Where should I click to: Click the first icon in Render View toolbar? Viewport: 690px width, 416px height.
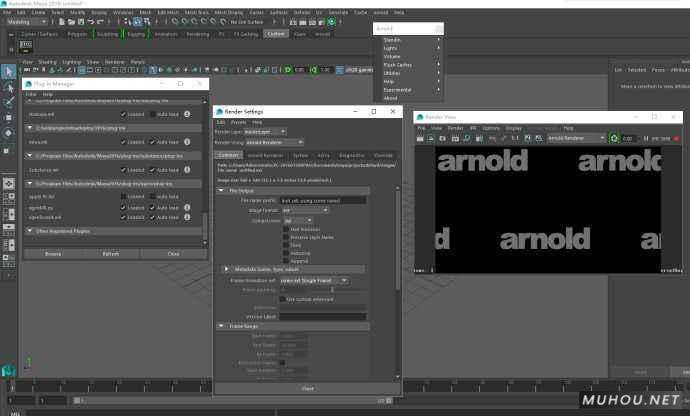tap(420, 138)
